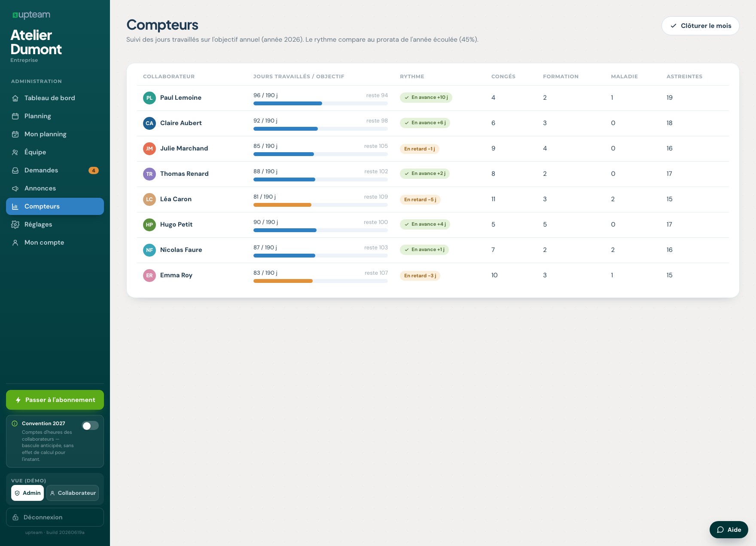Image resolution: width=756 pixels, height=546 pixels.
Task: Click the Équipe people icon
Action: [15, 152]
